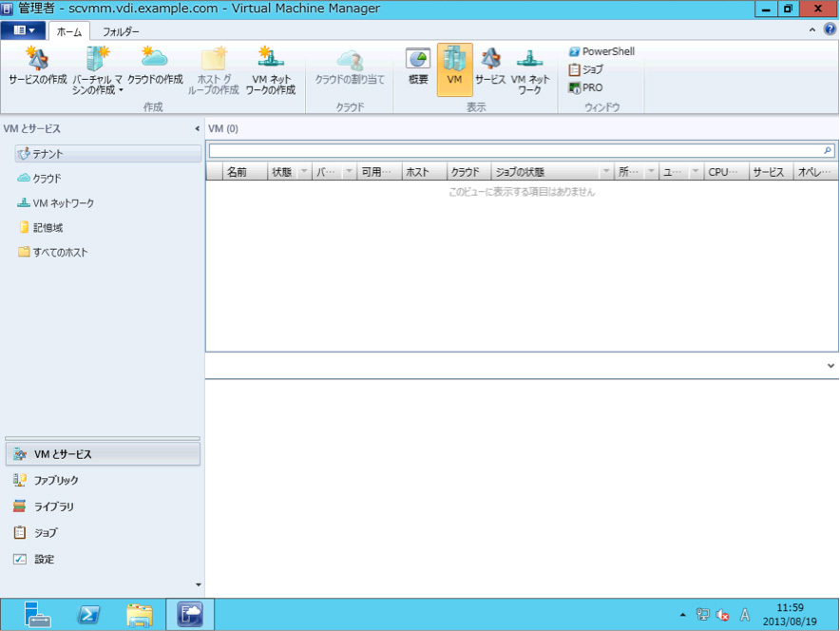
Task: Sort by the Name (名前) column header
Action: 245,172
